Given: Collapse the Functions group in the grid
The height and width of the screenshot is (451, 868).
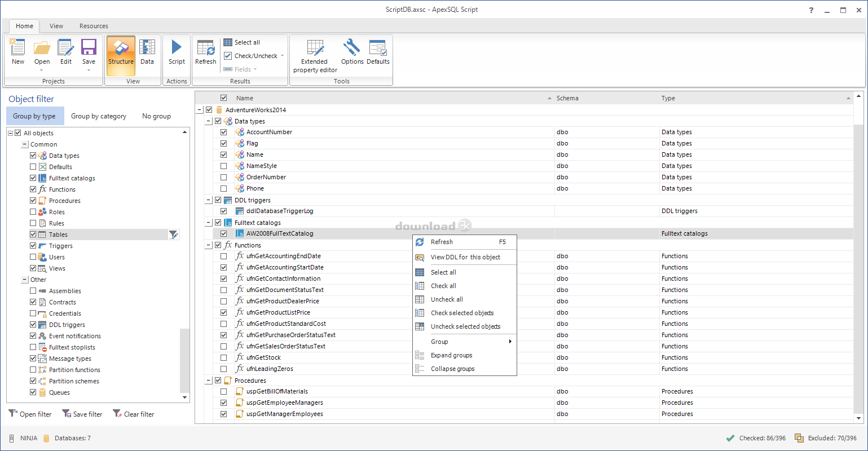Looking at the screenshot, I should 209,245.
